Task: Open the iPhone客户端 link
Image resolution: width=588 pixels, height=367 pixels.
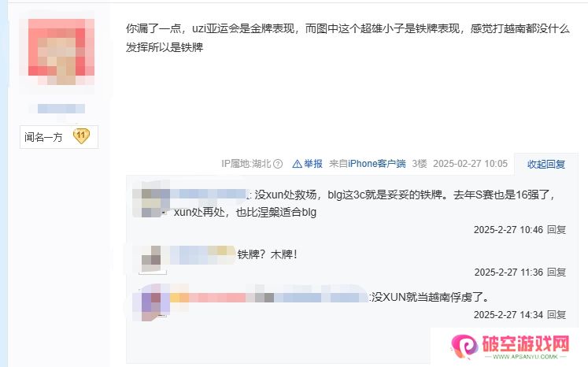Action: 377,164
